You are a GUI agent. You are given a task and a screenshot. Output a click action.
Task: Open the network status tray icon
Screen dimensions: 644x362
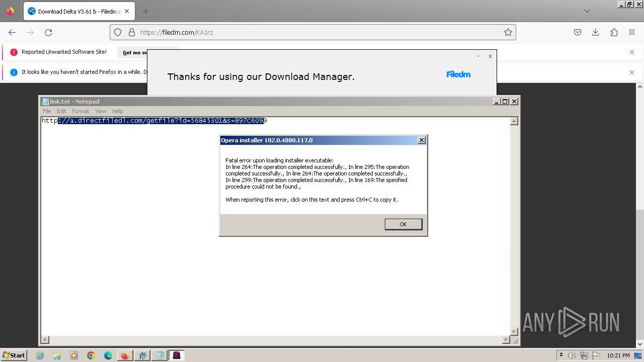[584, 355]
